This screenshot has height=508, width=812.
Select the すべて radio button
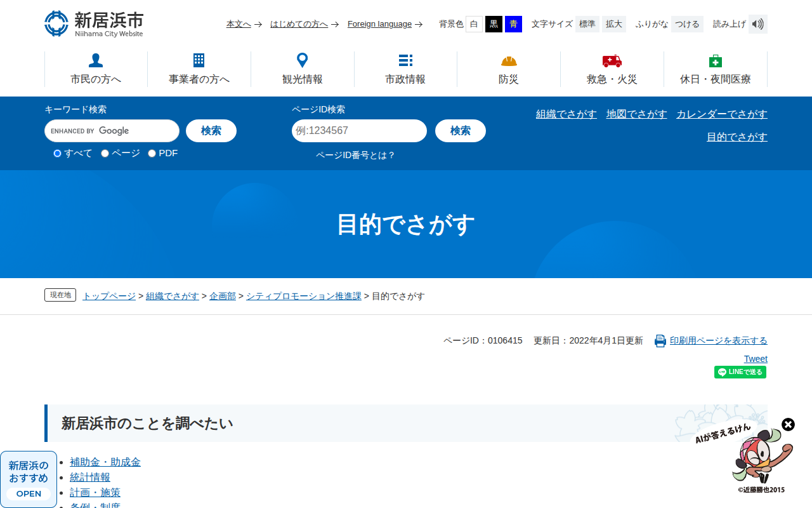(57, 153)
